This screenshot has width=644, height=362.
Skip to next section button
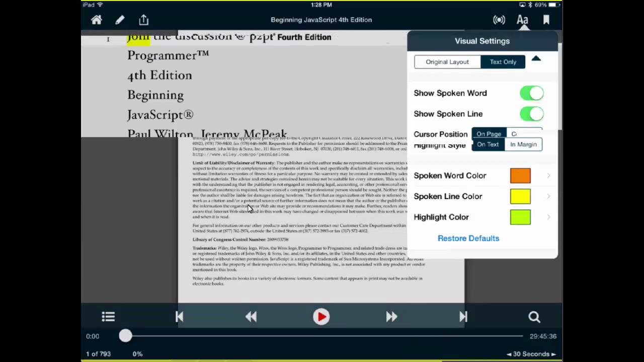[463, 317]
